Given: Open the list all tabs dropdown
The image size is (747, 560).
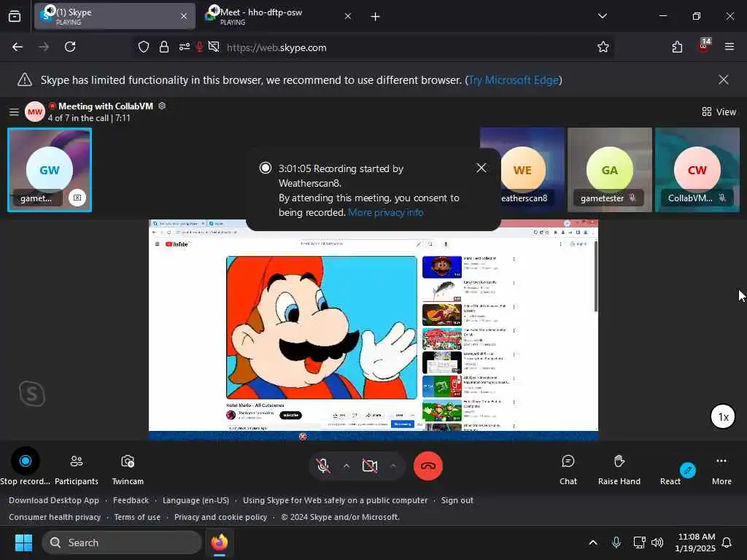Looking at the screenshot, I should click(x=602, y=16).
